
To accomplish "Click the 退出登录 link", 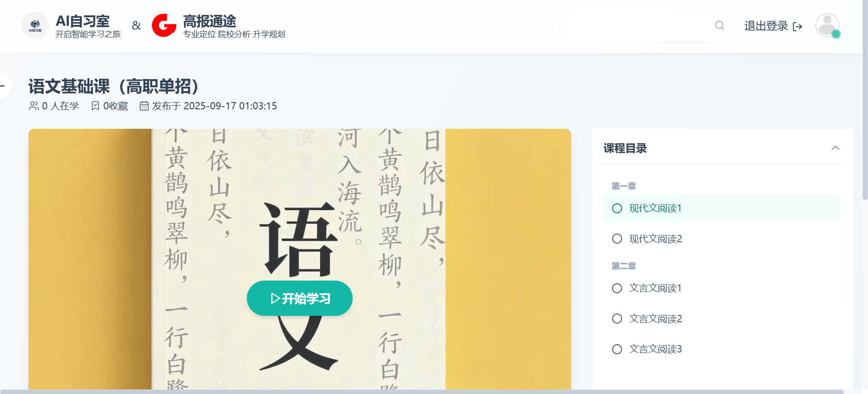I will (766, 26).
